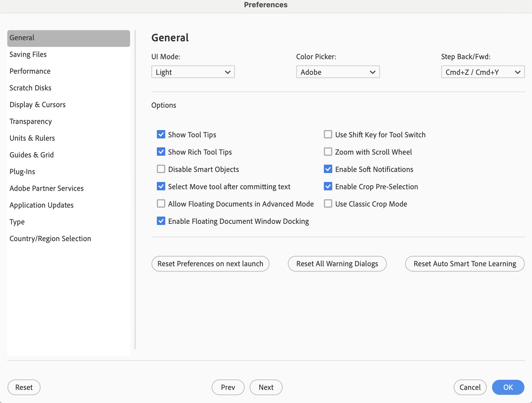532x403 pixels.
Task: Switch to the Performance preferences section
Action: [x=30, y=71]
